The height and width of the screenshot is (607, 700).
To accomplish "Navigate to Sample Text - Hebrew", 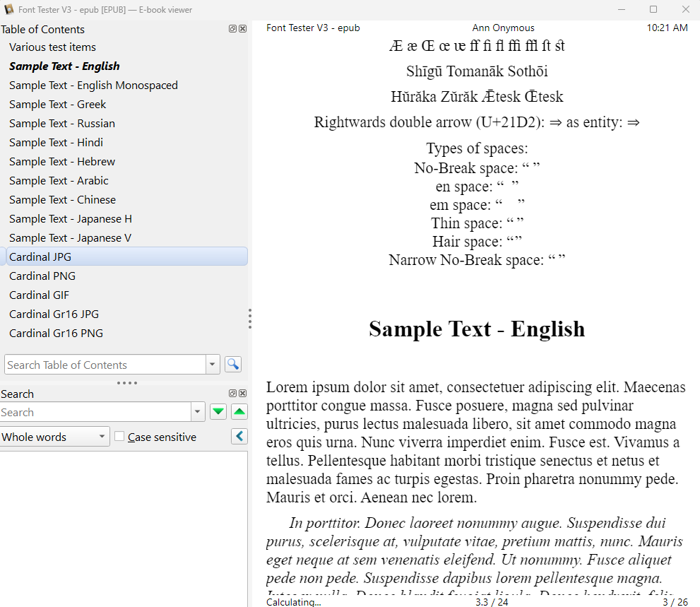I will [62, 162].
